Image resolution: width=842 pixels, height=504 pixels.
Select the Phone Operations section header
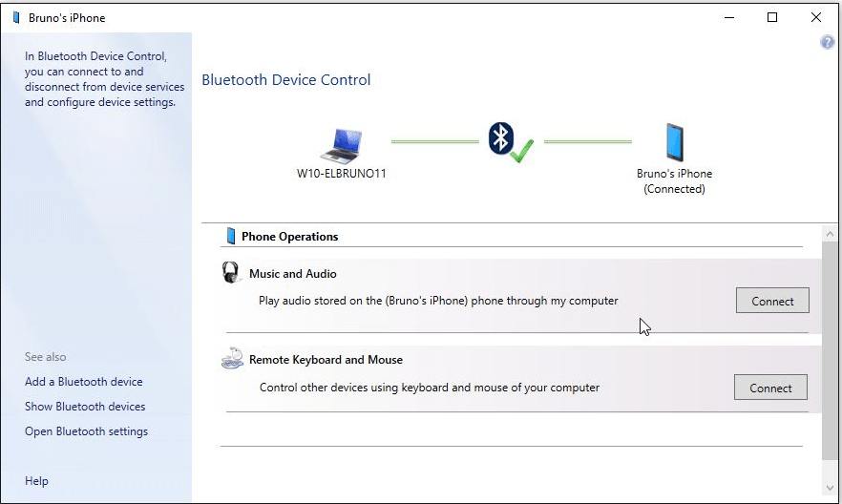(x=289, y=237)
